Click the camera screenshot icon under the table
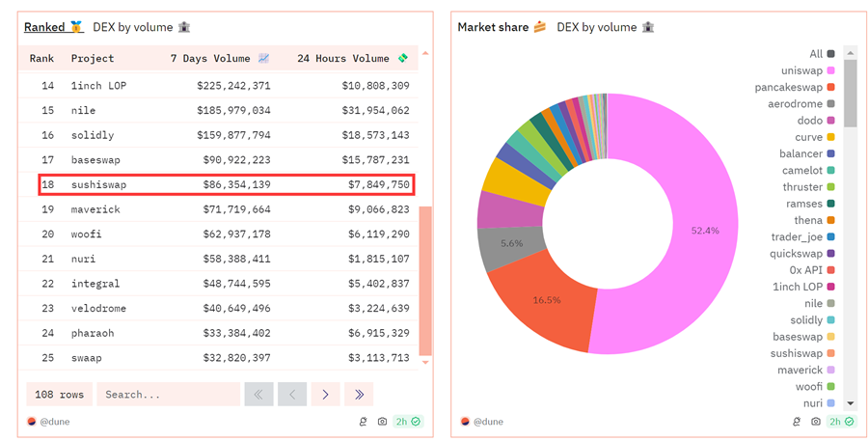 coord(383,422)
